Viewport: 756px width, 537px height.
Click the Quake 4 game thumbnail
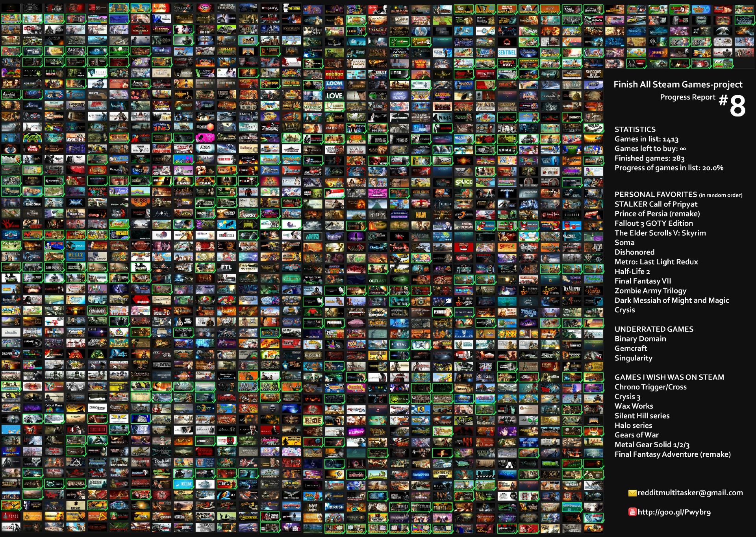[x=399, y=399]
